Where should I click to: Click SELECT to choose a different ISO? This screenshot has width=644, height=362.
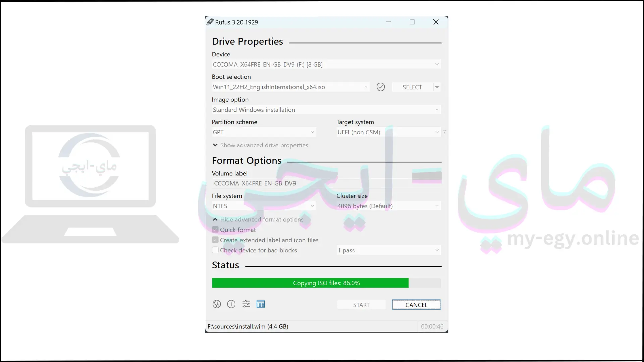coord(412,87)
